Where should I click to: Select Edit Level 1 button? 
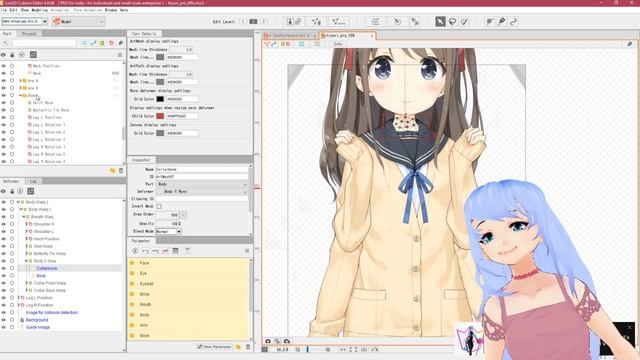click(244, 21)
